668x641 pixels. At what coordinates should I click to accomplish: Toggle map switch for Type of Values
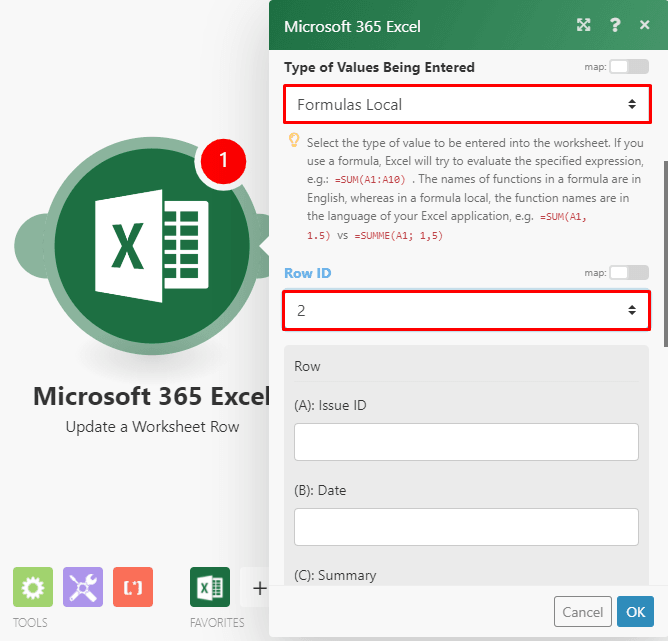(x=629, y=67)
